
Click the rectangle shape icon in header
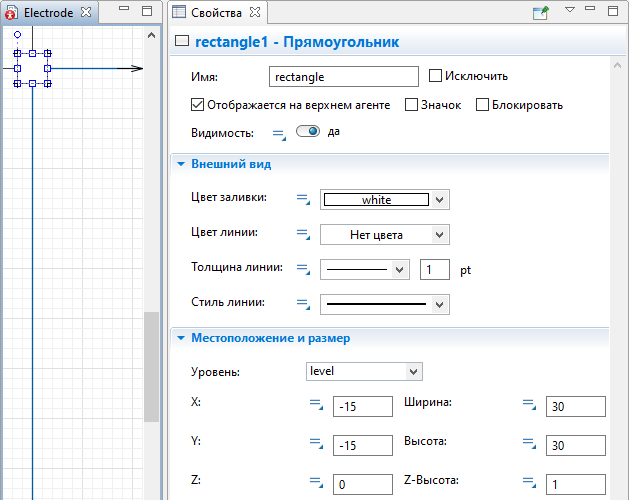pyautogui.click(x=182, y=41)
